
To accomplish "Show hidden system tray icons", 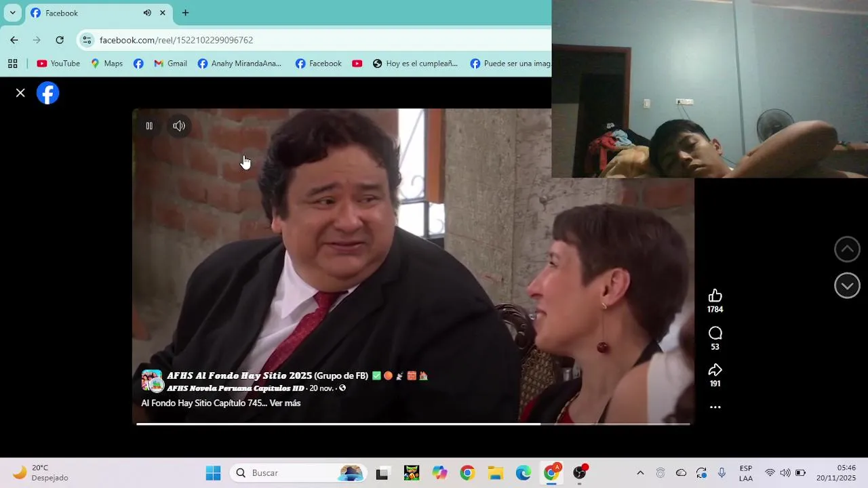I will [x=640, y=472].
